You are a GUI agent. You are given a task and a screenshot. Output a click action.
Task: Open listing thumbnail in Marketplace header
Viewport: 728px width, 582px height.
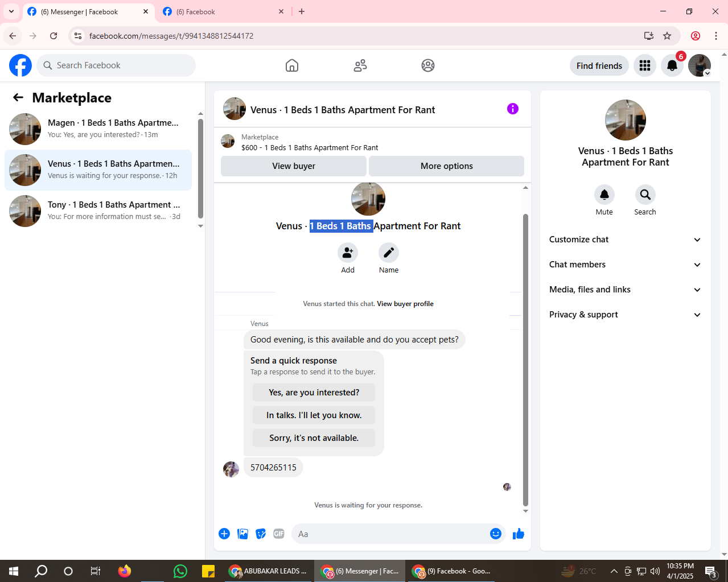point(228,141)
